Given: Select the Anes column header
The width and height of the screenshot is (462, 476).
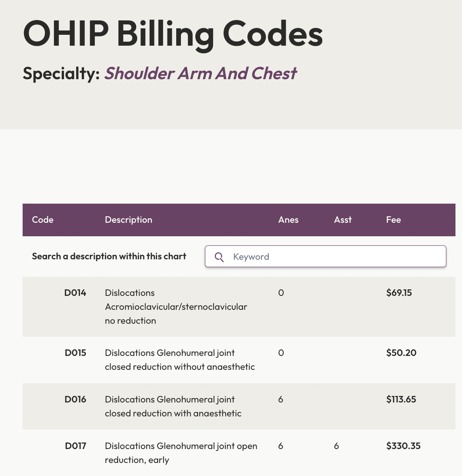Looking at the screenshot, I should pyautogui.click(x=288, y=220).
